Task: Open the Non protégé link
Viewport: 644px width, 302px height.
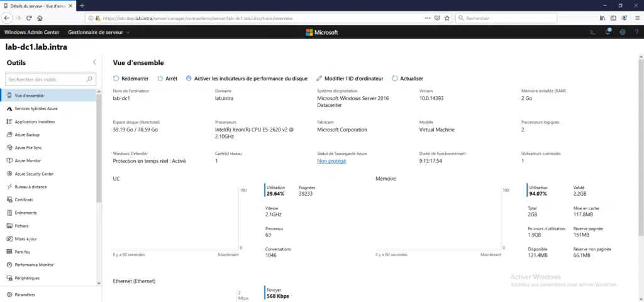Action: (x=331, y=161)
